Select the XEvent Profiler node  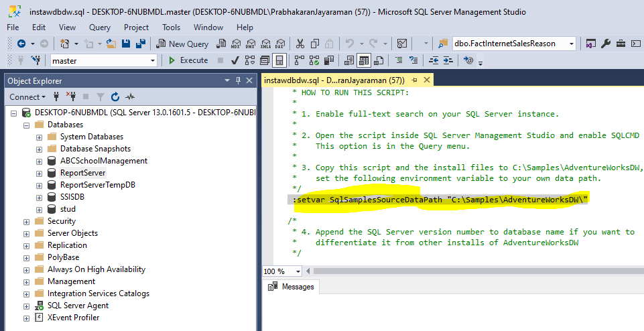pos(73,318)
